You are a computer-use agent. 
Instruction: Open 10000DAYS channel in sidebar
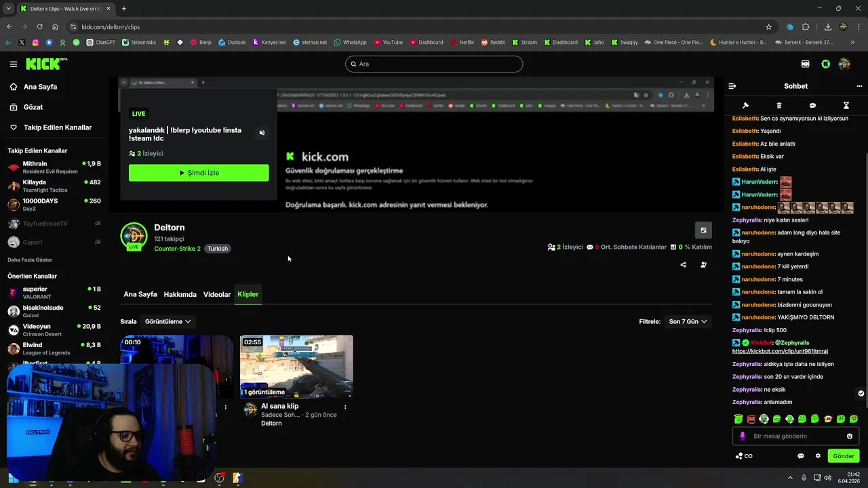tap(54, 204)
